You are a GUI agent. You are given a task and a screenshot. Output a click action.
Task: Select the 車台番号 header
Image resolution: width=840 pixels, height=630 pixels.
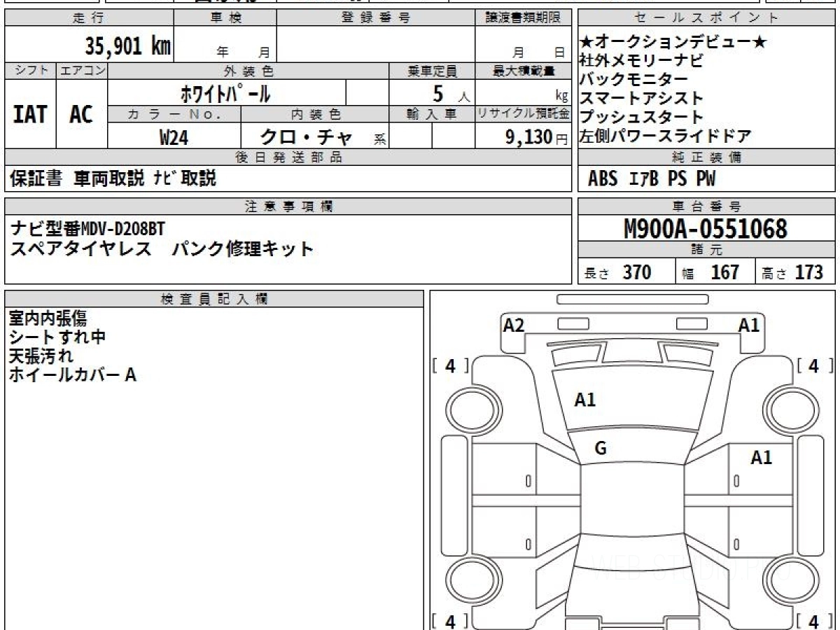[706, 206]
